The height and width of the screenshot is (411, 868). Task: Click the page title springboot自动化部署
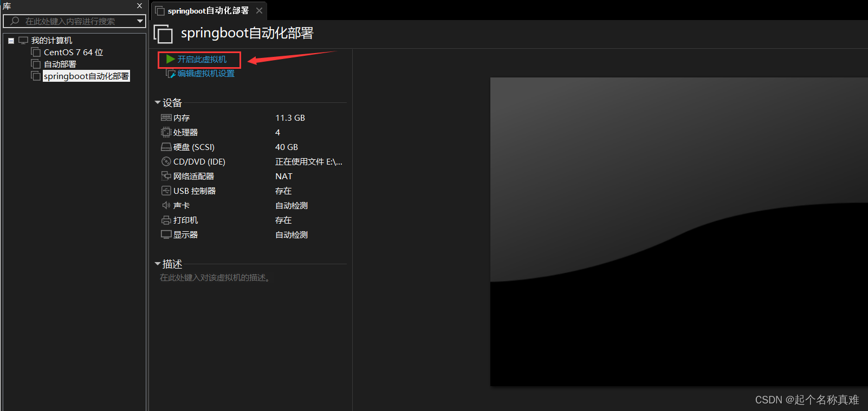247,33
